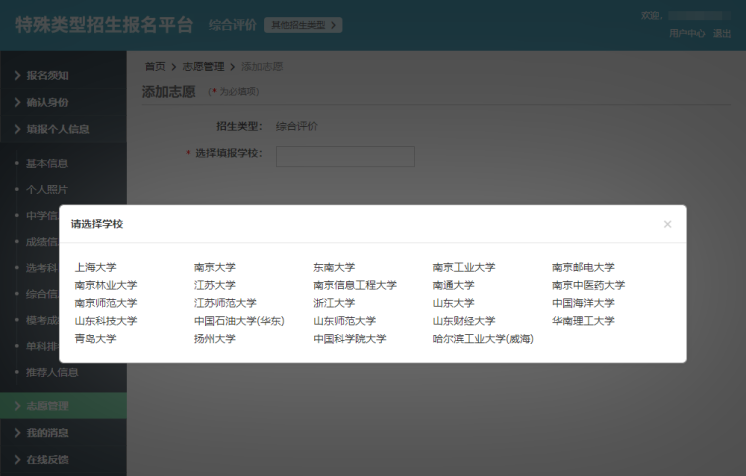Viewport: 746px width, 476px height.
Task: Pick 东南大学 from the school dialog
Action: coord(334,268)
